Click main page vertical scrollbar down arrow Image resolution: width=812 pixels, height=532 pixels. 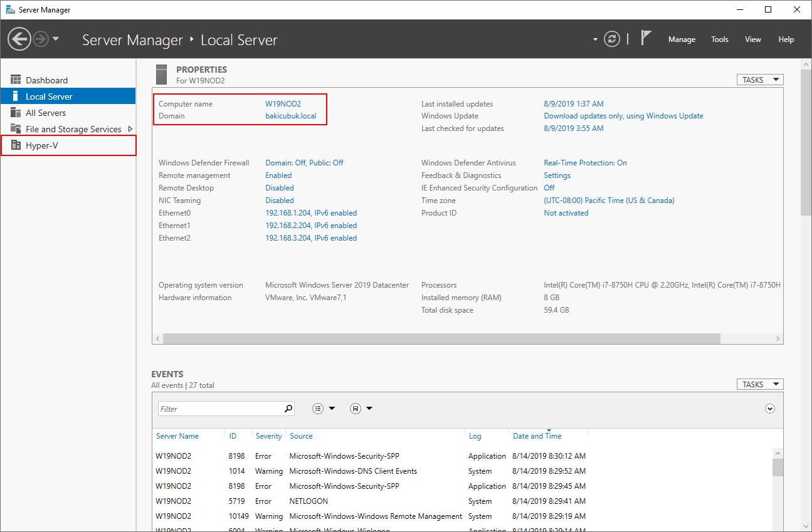point(806,526)
